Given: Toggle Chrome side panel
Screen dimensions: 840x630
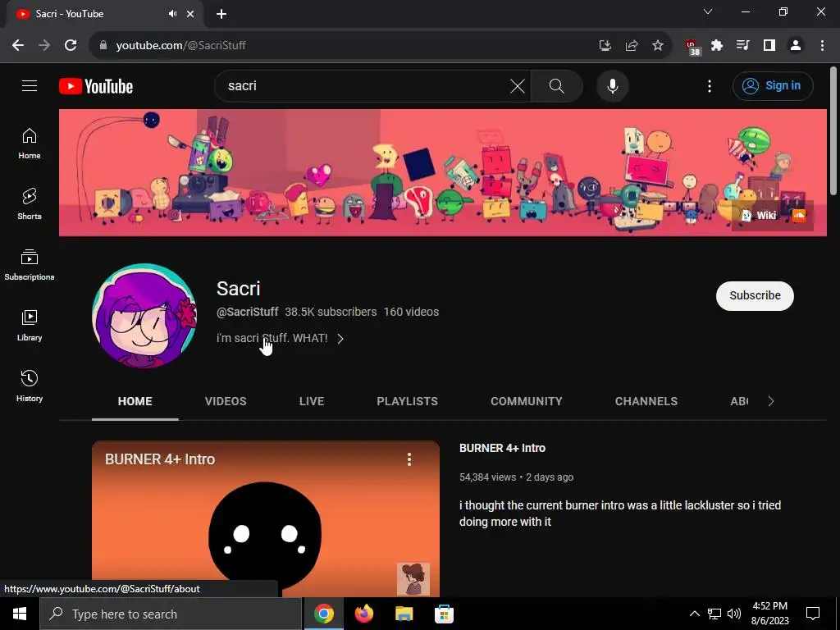Looking at the screenshot, I should [769, 46].
